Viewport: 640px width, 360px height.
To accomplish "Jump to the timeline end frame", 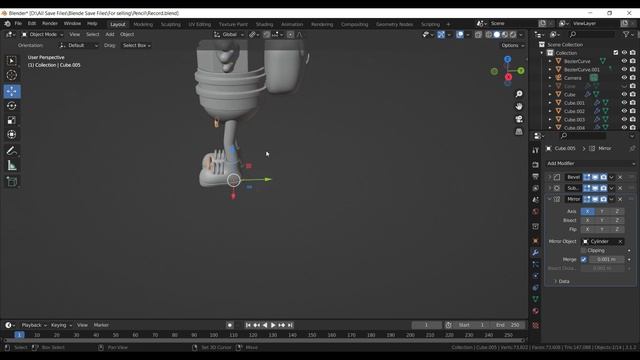I will click(x=290, y=325).
